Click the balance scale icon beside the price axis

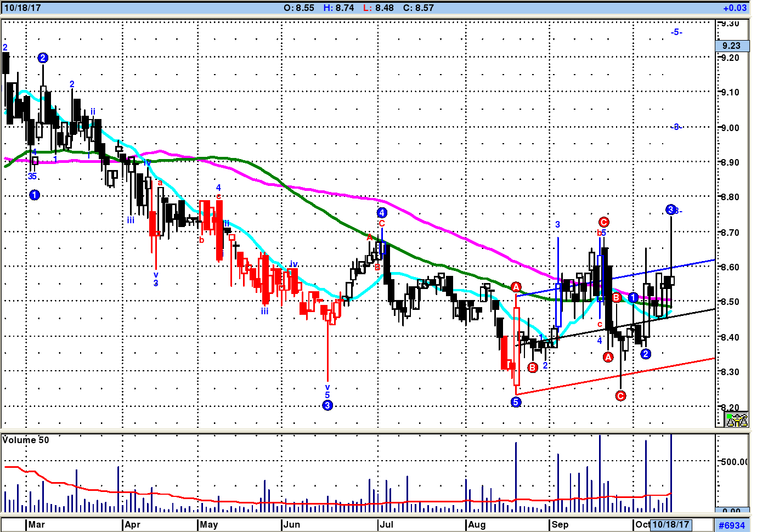(737, 420)
